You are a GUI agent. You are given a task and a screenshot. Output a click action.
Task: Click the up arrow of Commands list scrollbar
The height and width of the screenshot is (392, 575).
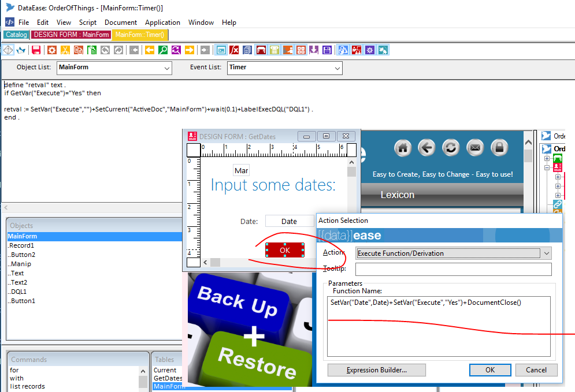pyautogui.click(x=143, y=371)
